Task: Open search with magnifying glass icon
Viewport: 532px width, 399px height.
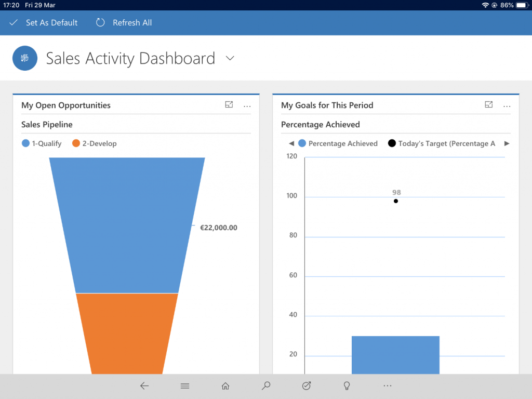Action: (266, 386)
